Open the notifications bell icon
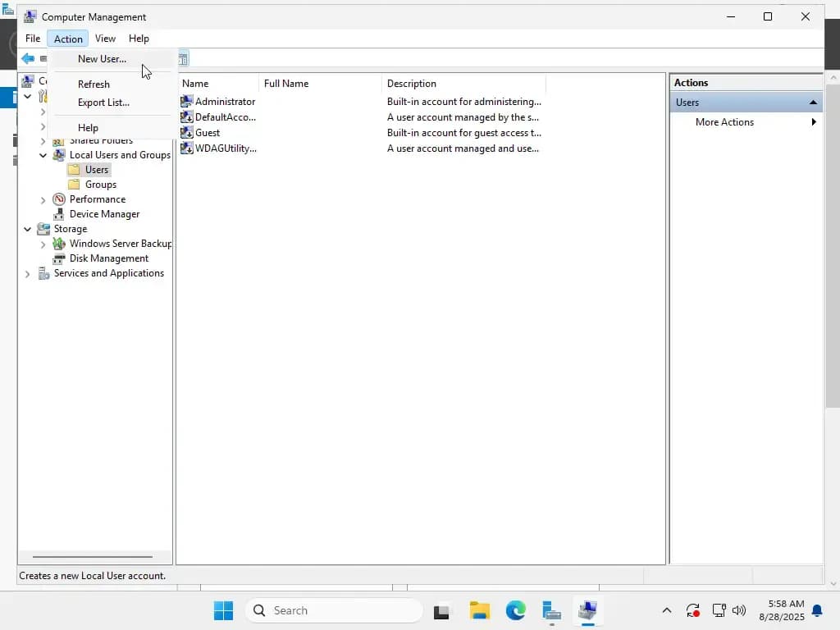The width and height of the screenshot is (840, 630). 817,610
